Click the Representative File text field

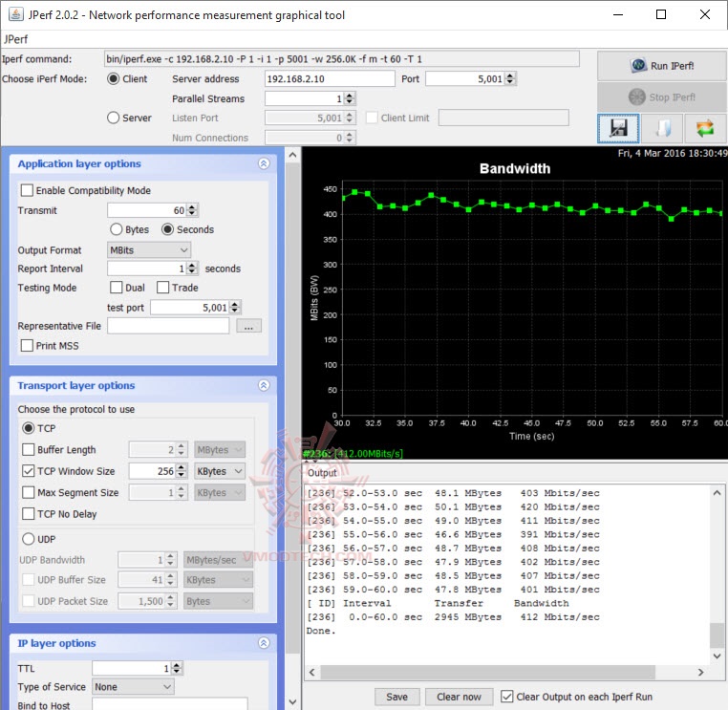tap(168, 326)
